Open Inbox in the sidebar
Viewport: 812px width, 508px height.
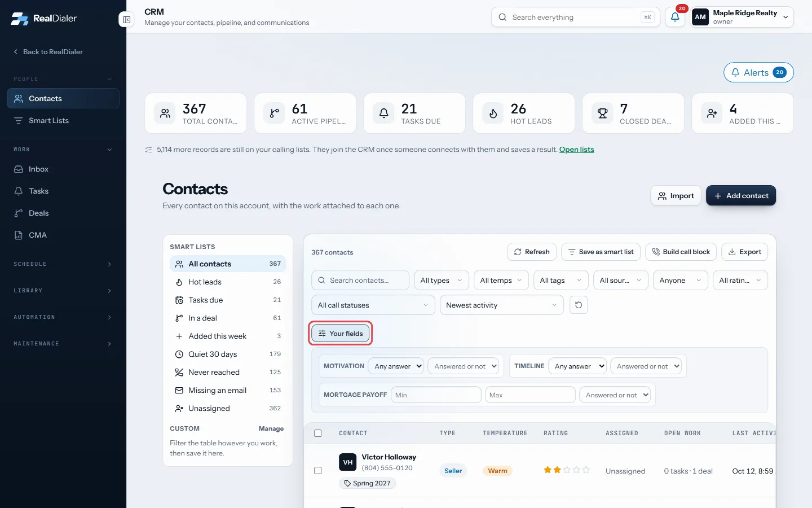click(x=63, y=169)
